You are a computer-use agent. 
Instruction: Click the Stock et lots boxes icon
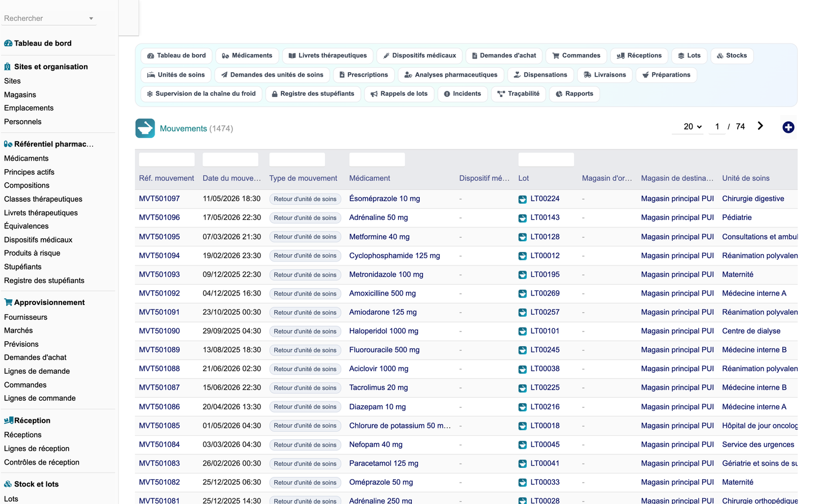pos(8,484)
